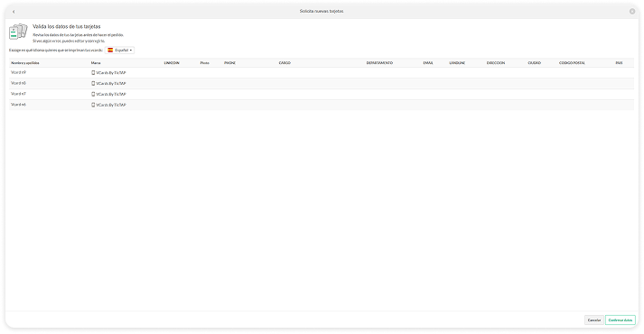This screenshot has width=644, height=334.
Task: Click the Nombre y apellidos column header
Action: pyautogui.click(x=25, y=63)
